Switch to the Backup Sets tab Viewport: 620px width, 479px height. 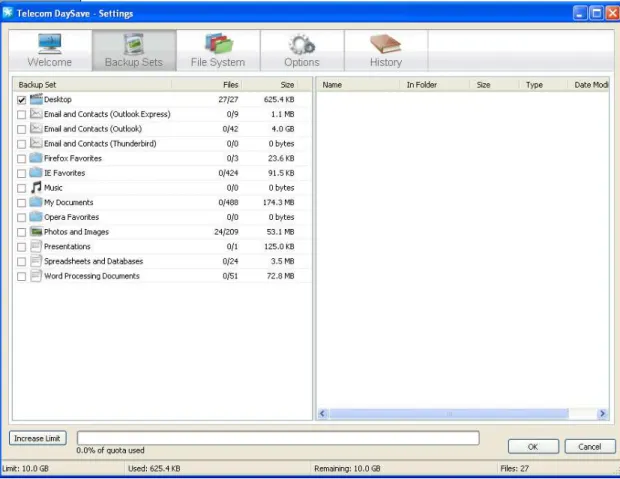pos(134,51)
